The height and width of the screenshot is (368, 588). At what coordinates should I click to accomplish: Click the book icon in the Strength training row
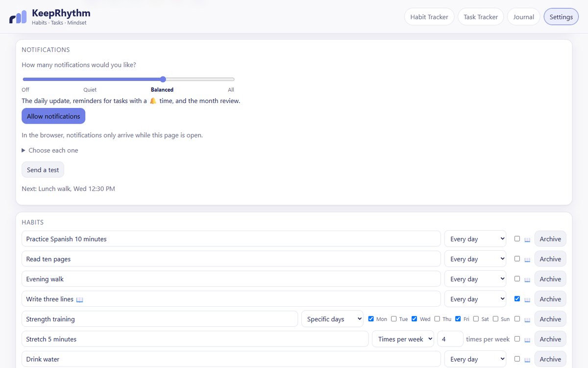coord(527,320)
